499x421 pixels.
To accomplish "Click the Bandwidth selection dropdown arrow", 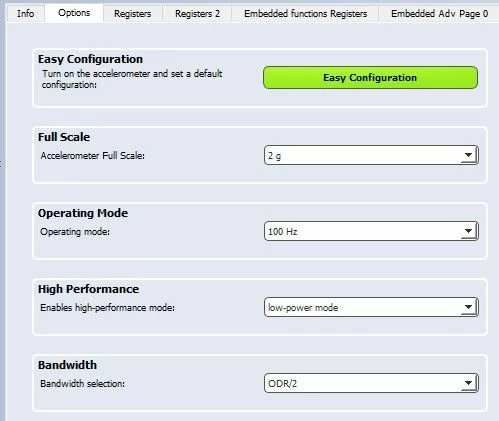I will tap(468, 383).
